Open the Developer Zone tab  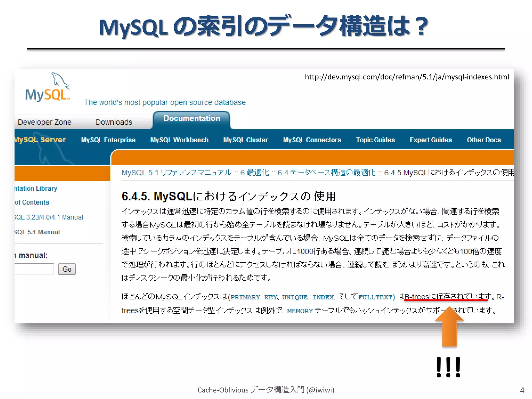click(x=44, y=122)
